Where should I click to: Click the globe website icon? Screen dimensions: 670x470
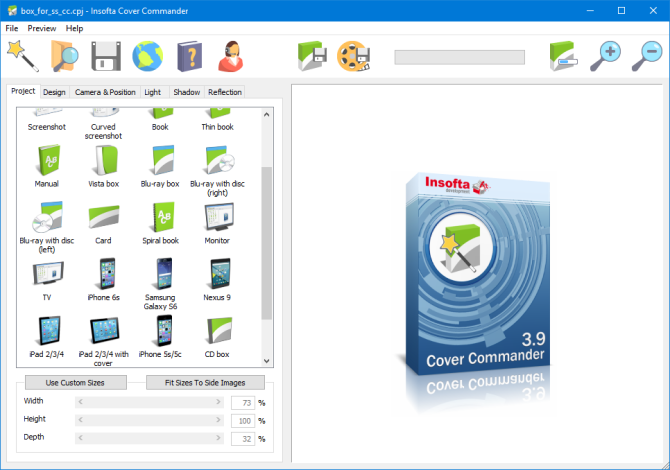tap(147, 56)
